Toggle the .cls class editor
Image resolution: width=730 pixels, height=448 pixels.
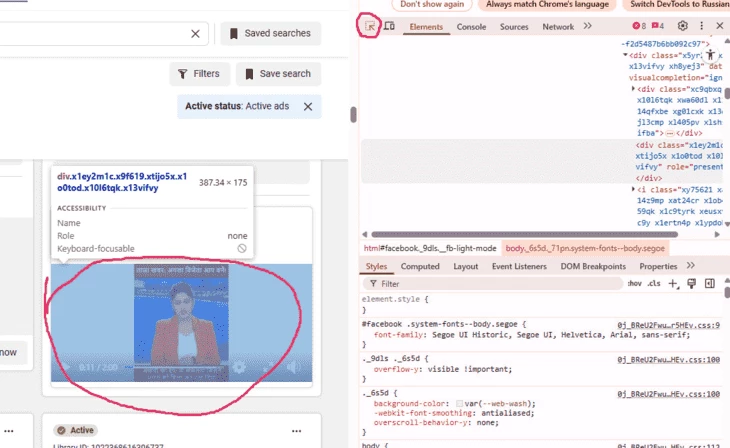[x=654, y=284]
